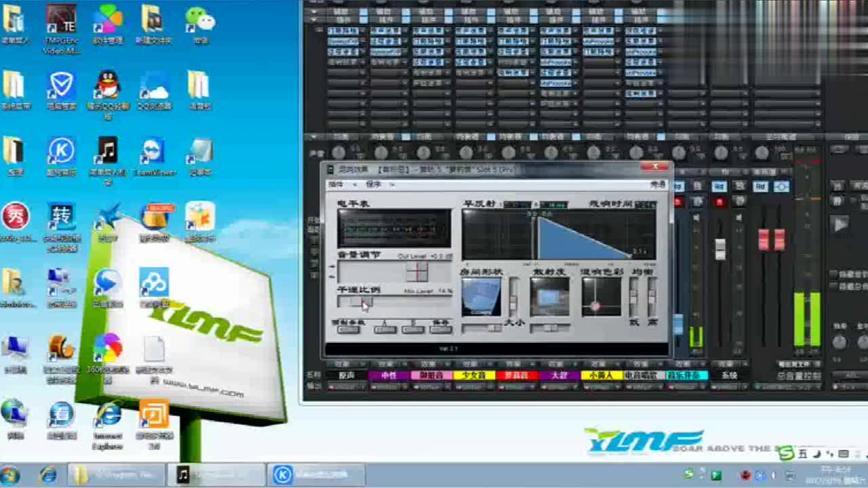Expand the output dropdown beneath the 原声 preset
Image resolution: width=868 pixels, height=488 pixels.
point(347,387)
